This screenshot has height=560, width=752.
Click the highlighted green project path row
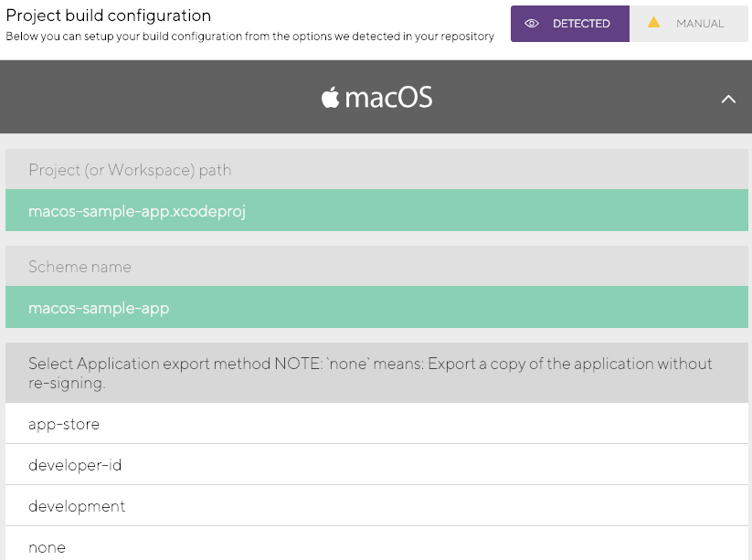click(376, 210)
